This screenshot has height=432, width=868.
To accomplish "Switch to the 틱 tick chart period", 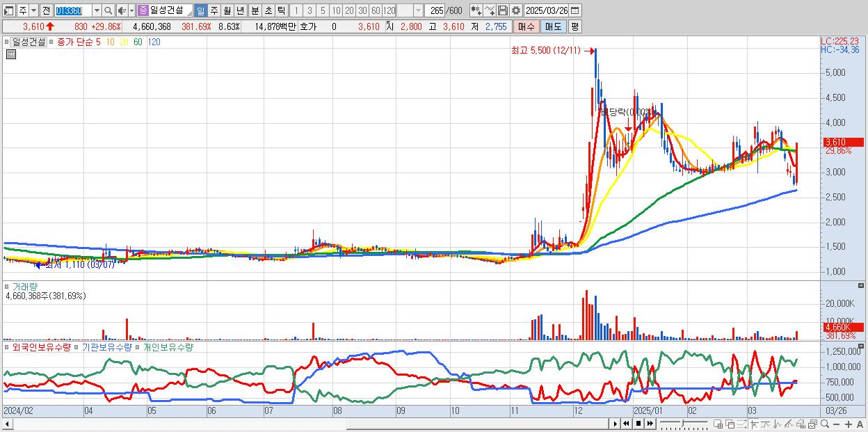I will pos(281,10).
